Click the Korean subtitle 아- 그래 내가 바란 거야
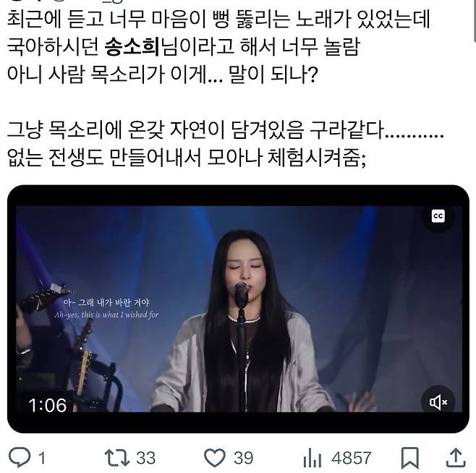476x473 pixels. [x=106, y=302]
